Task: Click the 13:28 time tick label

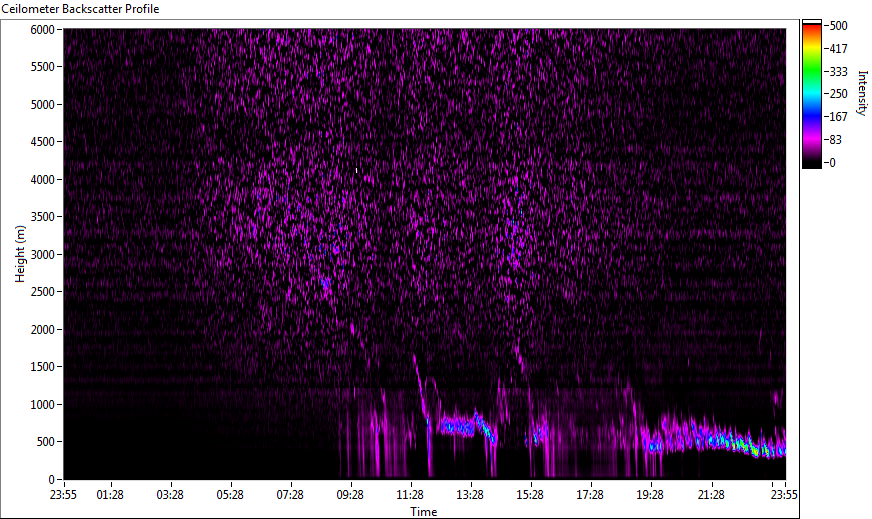Action: click(x=470, y=495)
